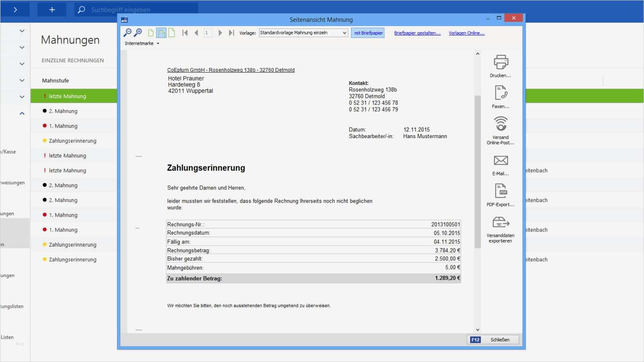644x362 pixels.
Task: Click the invoice amount 3.784,20 €
Action: point(448,250)
